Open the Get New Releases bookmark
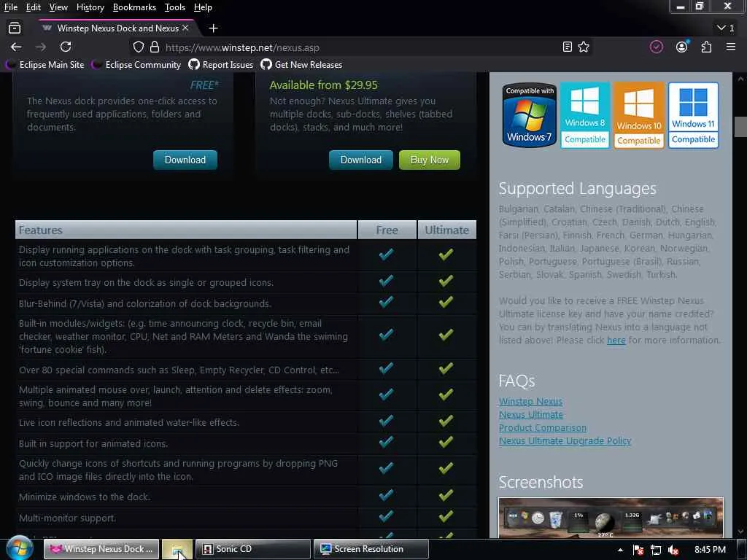 pyautogui.click(x=301, y=65)
